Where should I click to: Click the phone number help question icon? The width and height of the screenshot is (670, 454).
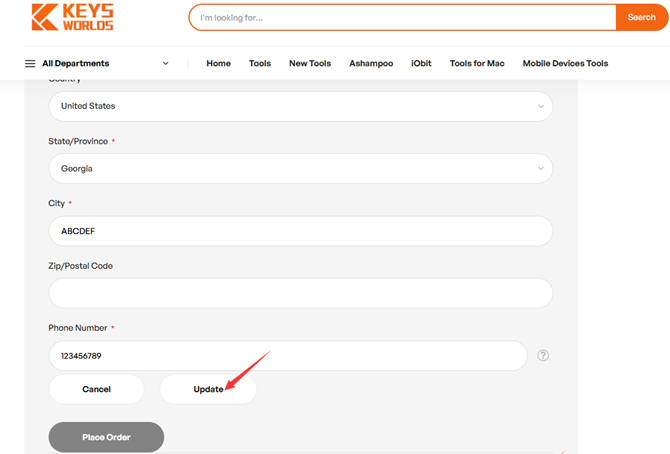click(x=543, y=355)
